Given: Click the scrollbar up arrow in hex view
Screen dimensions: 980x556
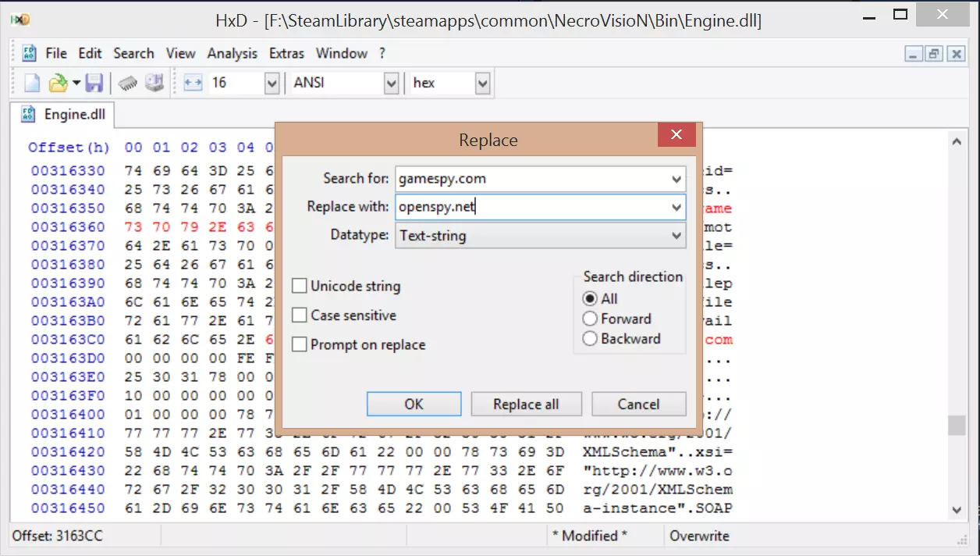Looking at the screenshot, I should (x=957, y=141).
